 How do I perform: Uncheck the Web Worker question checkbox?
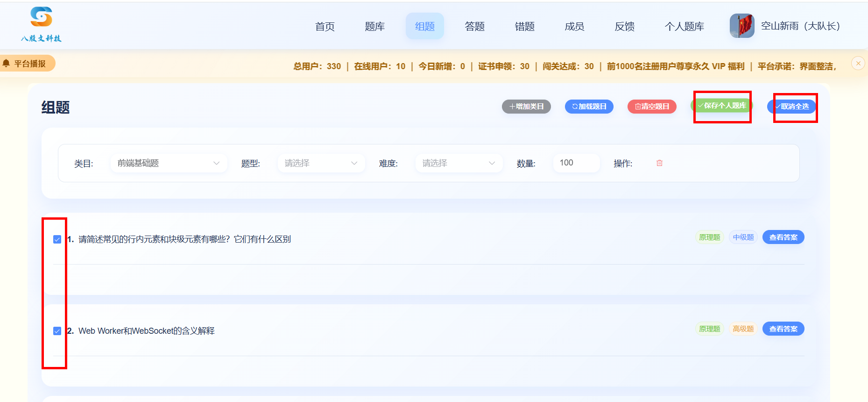coord(57,331)
